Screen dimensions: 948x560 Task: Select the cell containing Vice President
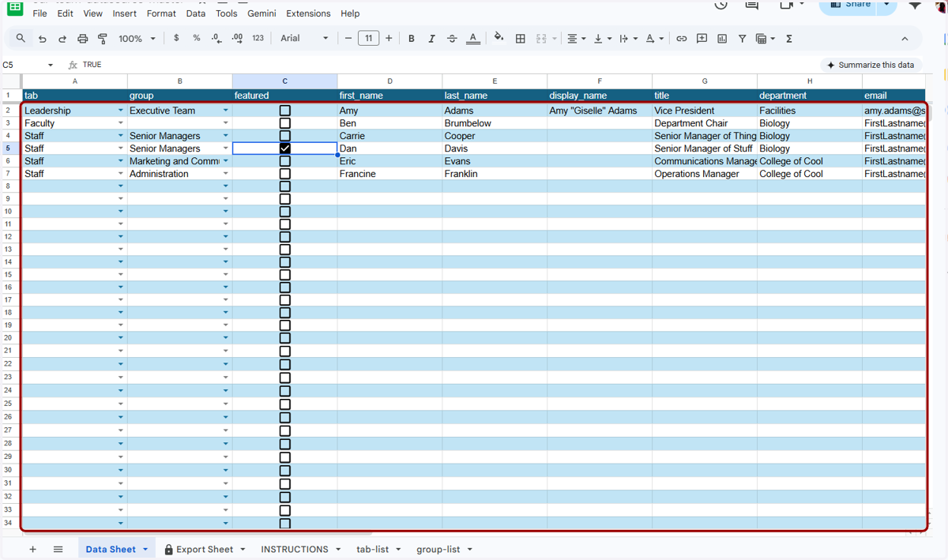(705, 111)
